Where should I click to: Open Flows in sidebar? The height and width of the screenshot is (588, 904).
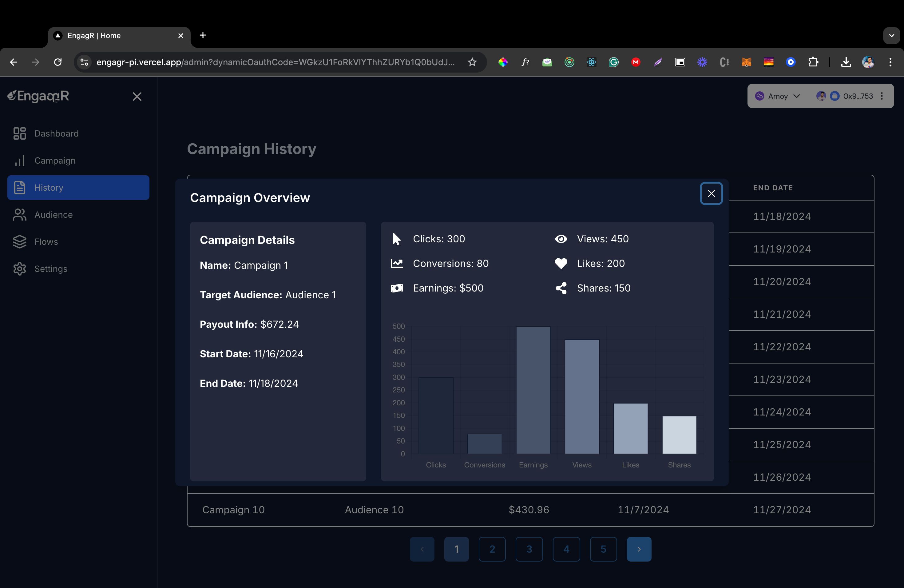click(x=78, y=242)
